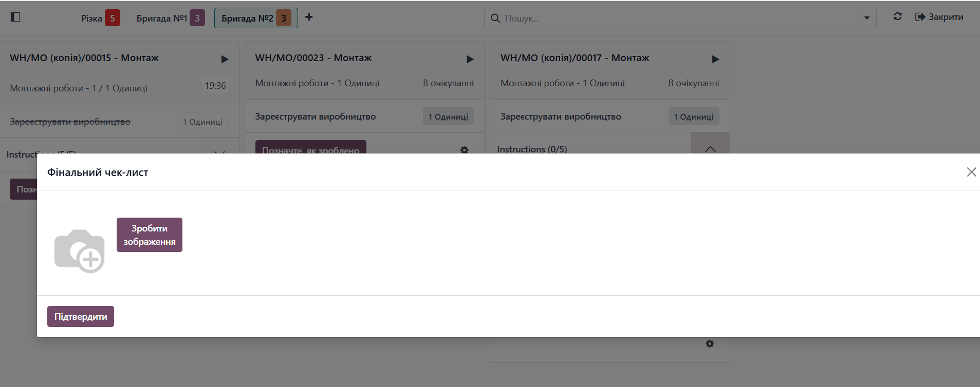Open the search options dropdown arrow

point(867,18)
